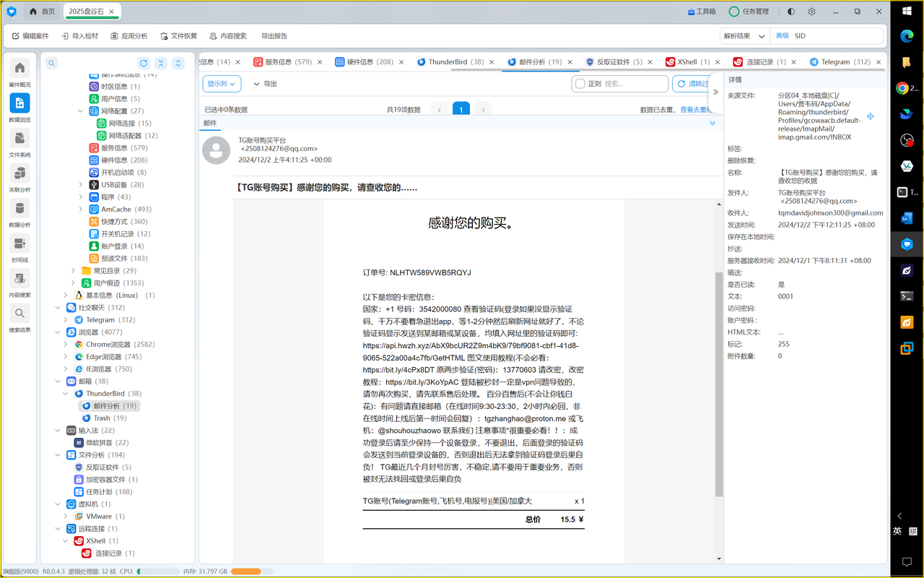Open the 关联分析 sidebar view
Screen dimensions: 924x578
pos(19,178)
